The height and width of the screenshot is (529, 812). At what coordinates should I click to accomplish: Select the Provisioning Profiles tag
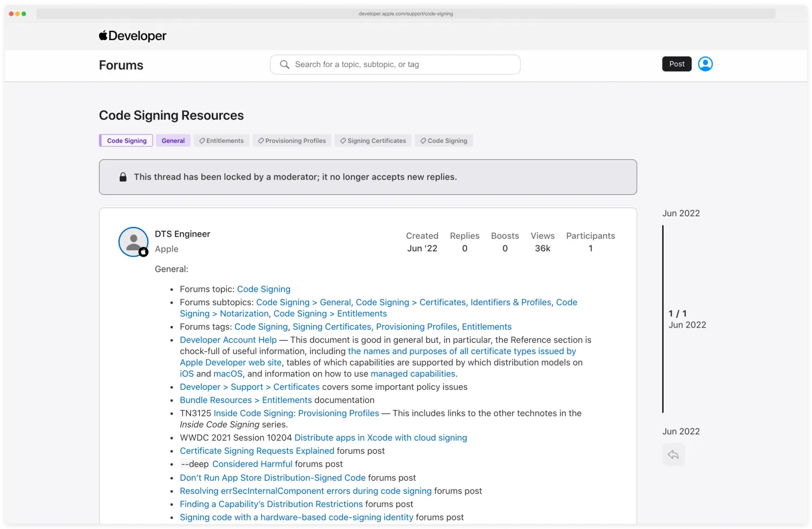(x=292, y=141)
